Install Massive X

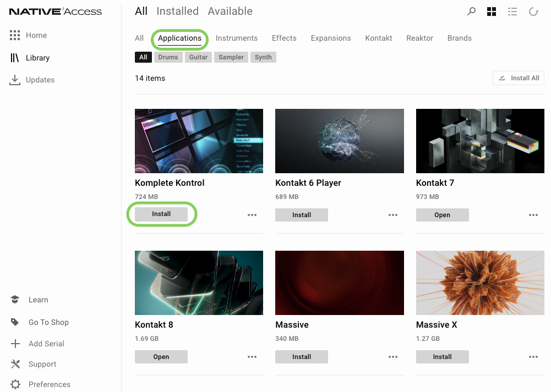point(442,357)
